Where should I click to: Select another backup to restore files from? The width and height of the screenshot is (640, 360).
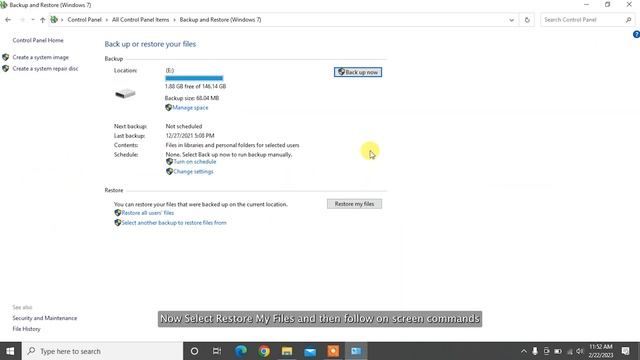[174, 223]
